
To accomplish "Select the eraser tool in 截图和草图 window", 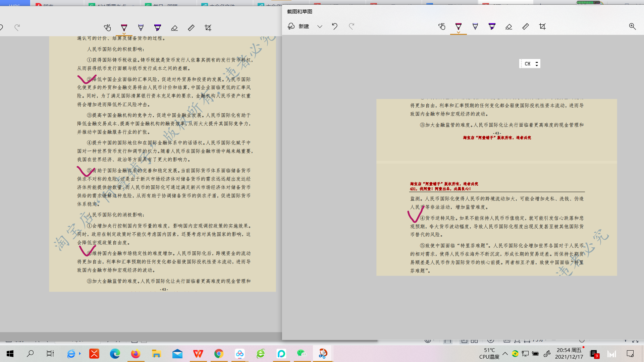I will [x=509, y=26].
